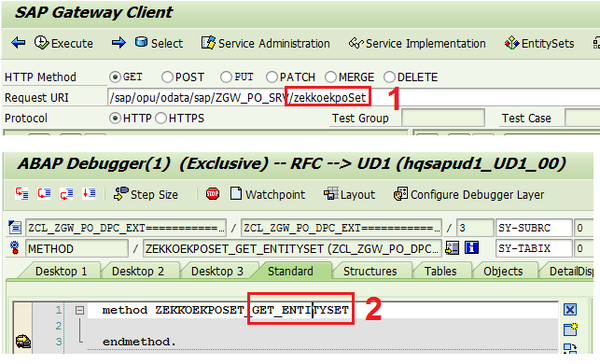Switch to Standard tab
600x364 pixels.
[x=290, y=271]
